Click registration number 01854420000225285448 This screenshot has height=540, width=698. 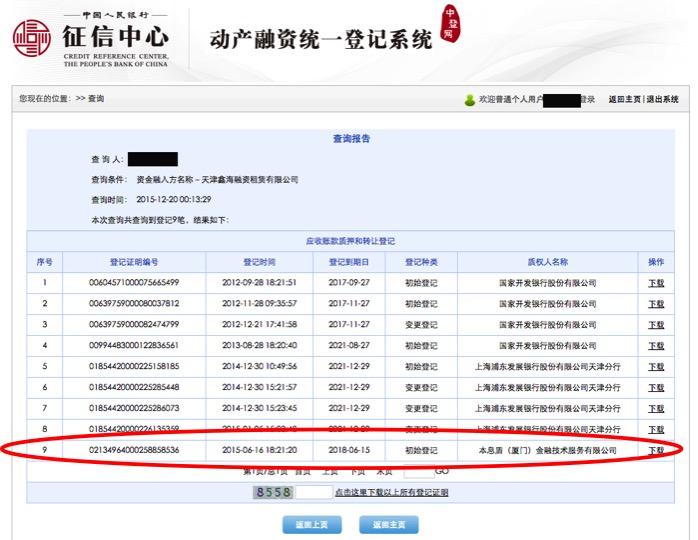134,387
